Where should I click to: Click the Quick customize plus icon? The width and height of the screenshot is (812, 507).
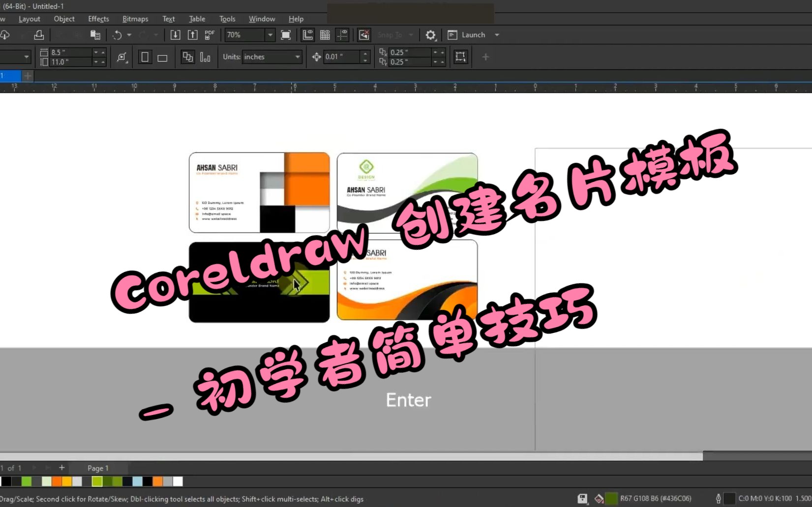(x=485, y=57)
